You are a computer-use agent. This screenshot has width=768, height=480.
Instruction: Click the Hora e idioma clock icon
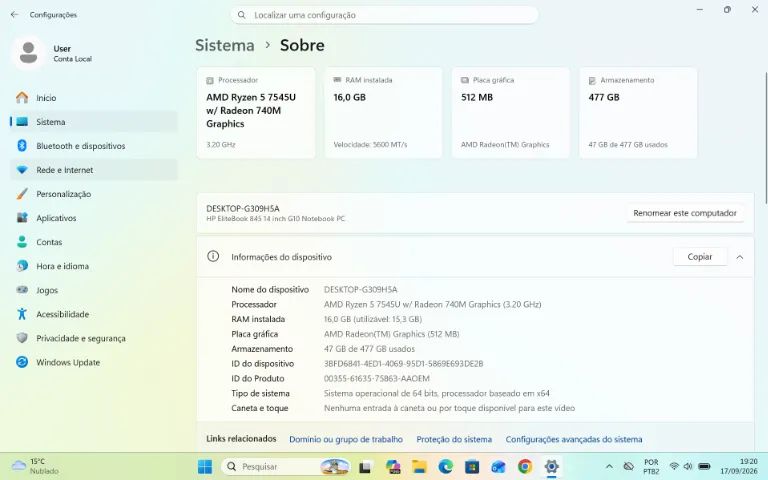click(x=22, y=266)
